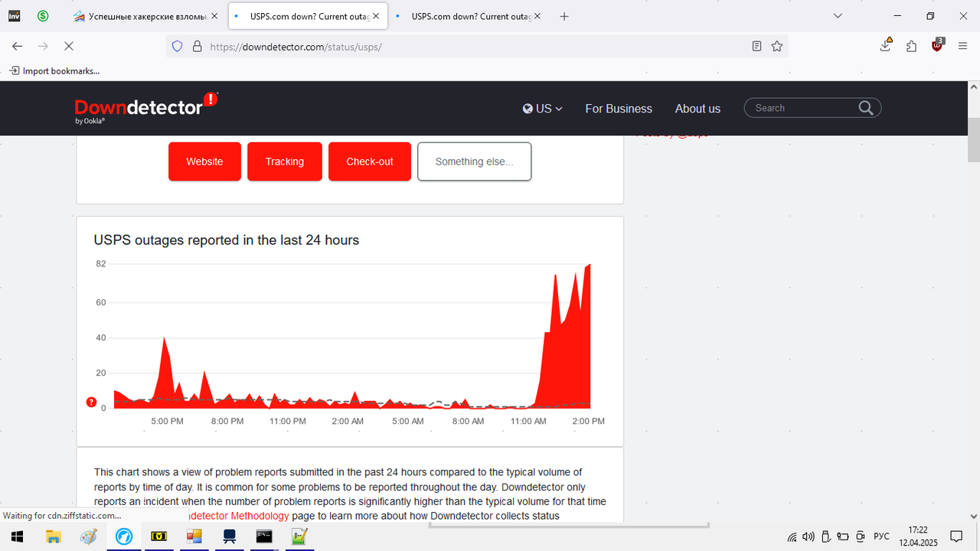Switch to the blue circular browser taskbar app
980x551 pixels.
[x=123, y=536]
